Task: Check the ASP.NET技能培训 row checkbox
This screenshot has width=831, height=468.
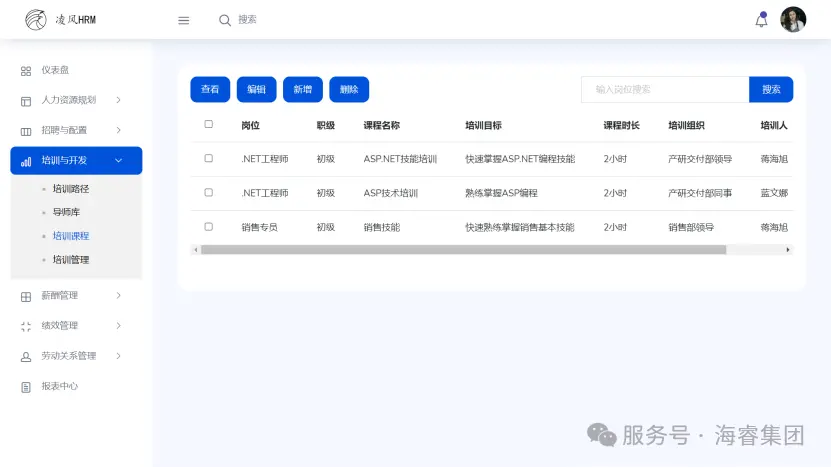Action: [x=208, y=158]
